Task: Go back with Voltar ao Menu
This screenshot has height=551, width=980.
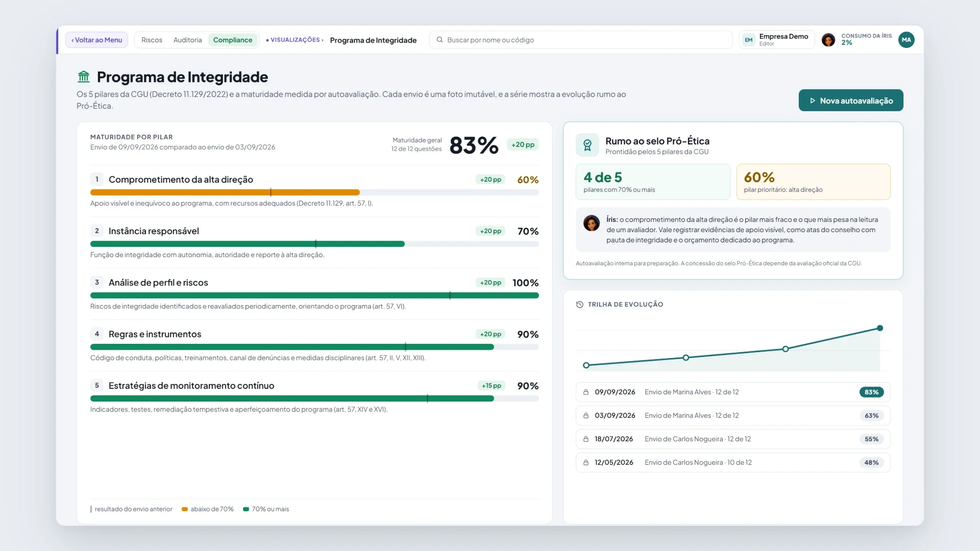Action: [97, 40]
